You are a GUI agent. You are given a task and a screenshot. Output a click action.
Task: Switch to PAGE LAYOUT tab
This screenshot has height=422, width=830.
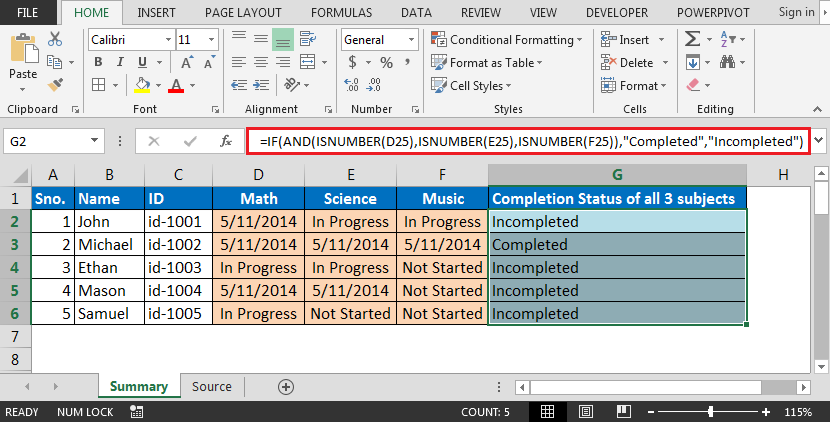(x=243, y=13)
